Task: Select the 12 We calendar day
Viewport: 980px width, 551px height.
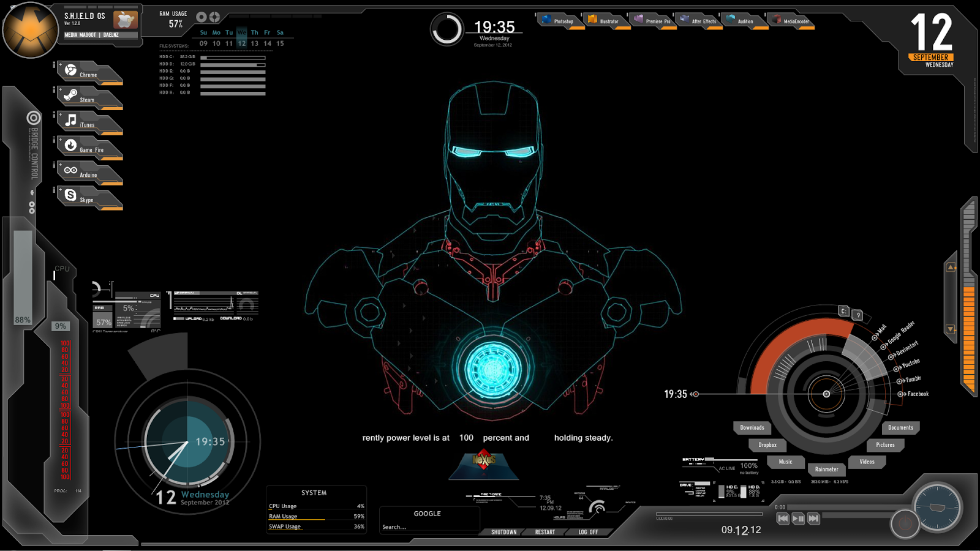Action: click(x=242, y=38)
